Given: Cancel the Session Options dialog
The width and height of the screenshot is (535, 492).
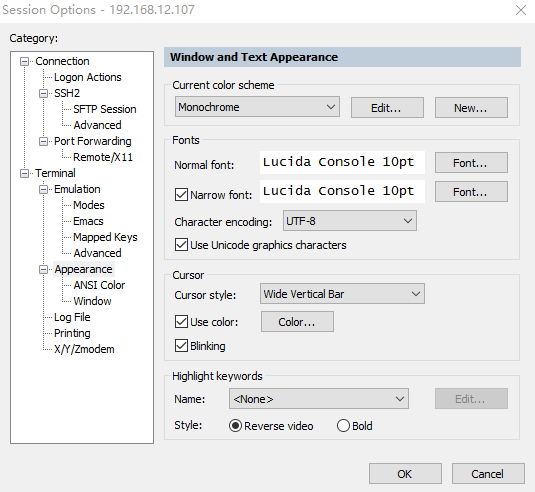Looking at the screenshot, I should pyautogui.click(x=488, y=474).
